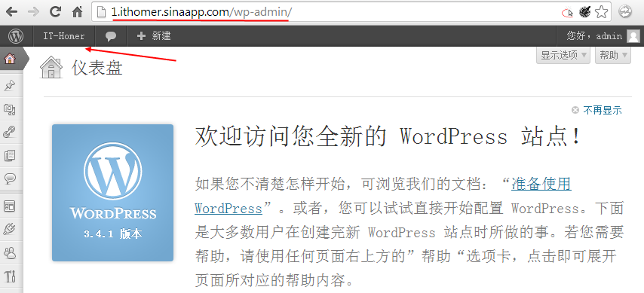The height and width of the screenshot is (293, 644).
Task: Click the dark round extension icon beside star
Action: point(585,12)
